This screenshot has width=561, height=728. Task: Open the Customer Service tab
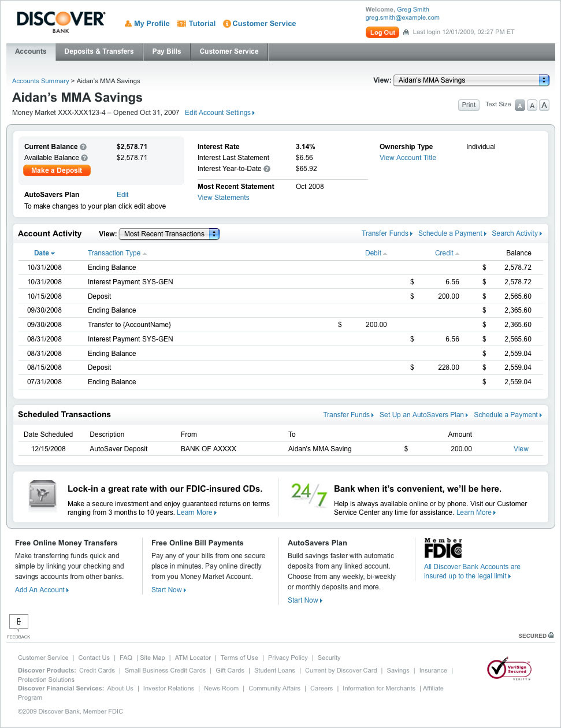click(229, 51)
